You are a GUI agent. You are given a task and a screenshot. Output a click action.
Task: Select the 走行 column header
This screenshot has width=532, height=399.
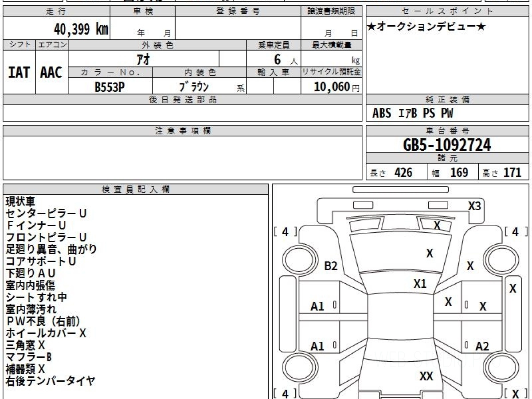56,12
